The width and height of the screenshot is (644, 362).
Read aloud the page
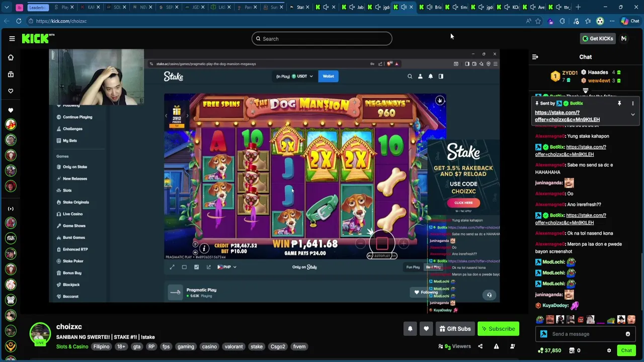click(x=528, y=21)
